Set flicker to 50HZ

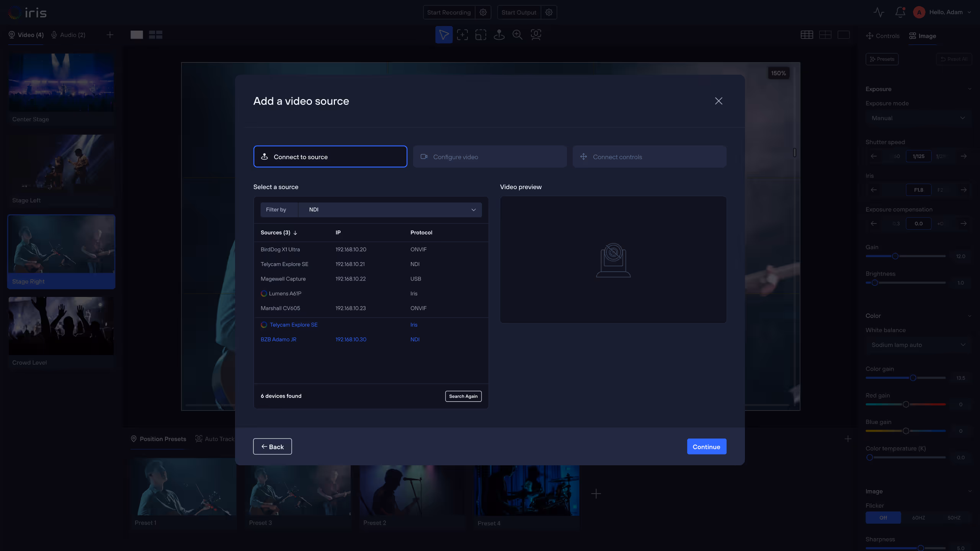pos(954,518)
